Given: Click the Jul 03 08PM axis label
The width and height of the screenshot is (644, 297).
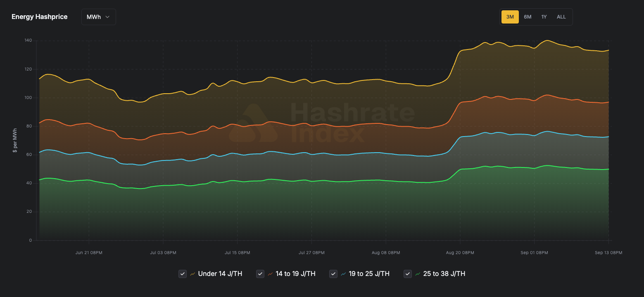Looking at the screenshot, I should [163, 252].
